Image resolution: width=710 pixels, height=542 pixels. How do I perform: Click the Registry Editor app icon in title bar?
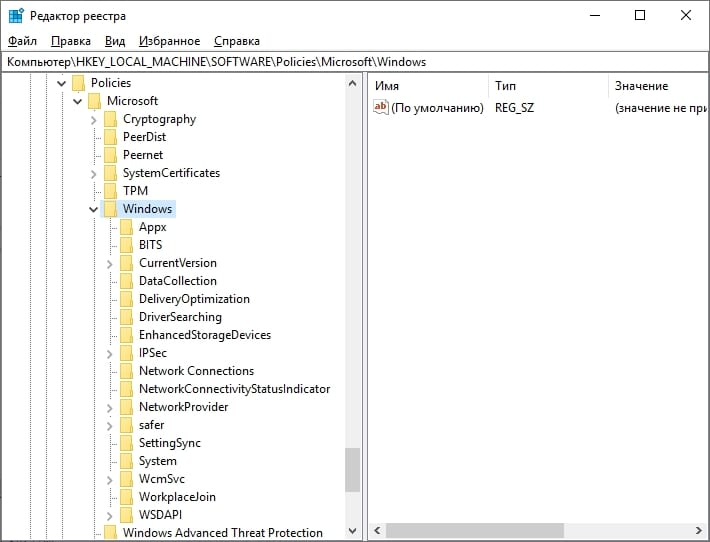coord(16,15)
